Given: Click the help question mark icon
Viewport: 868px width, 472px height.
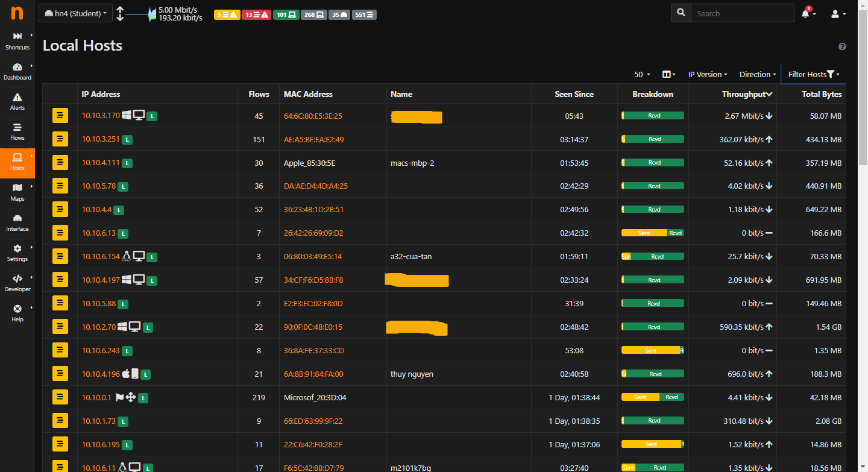Looking at the screenshot, I should point(842,47).
